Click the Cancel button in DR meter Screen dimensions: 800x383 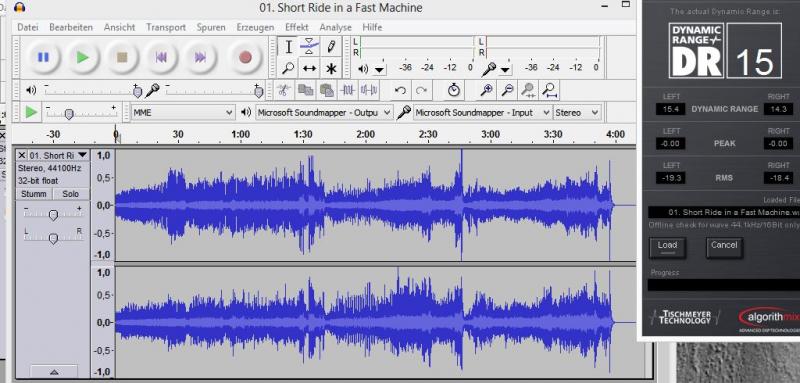[x=724, y=247]
